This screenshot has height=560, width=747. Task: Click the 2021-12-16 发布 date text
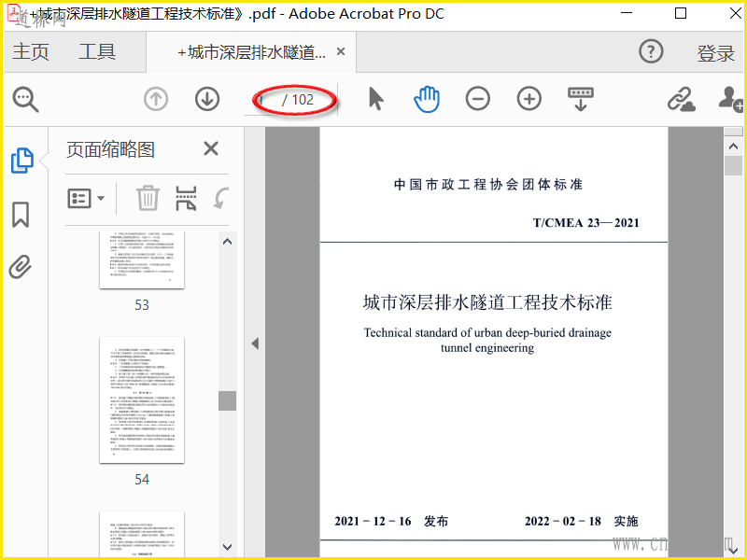391,522
